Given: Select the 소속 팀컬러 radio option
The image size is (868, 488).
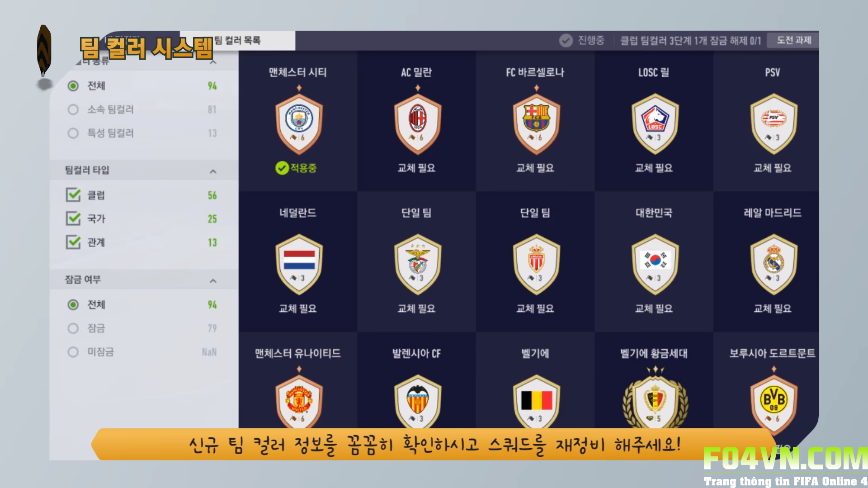Looking at the screenshot, I should [73, 109].
